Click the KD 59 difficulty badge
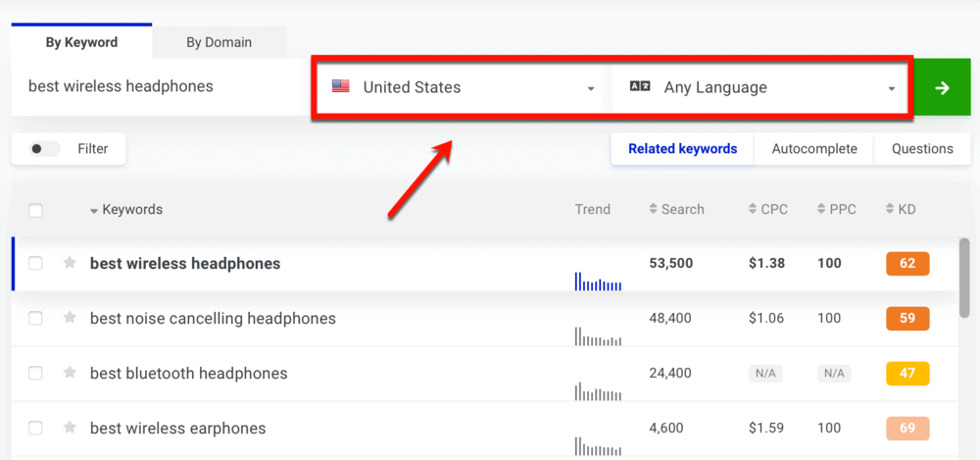This screenshot has height=460, width=980. pyautogui.click(x=907, y=319)
